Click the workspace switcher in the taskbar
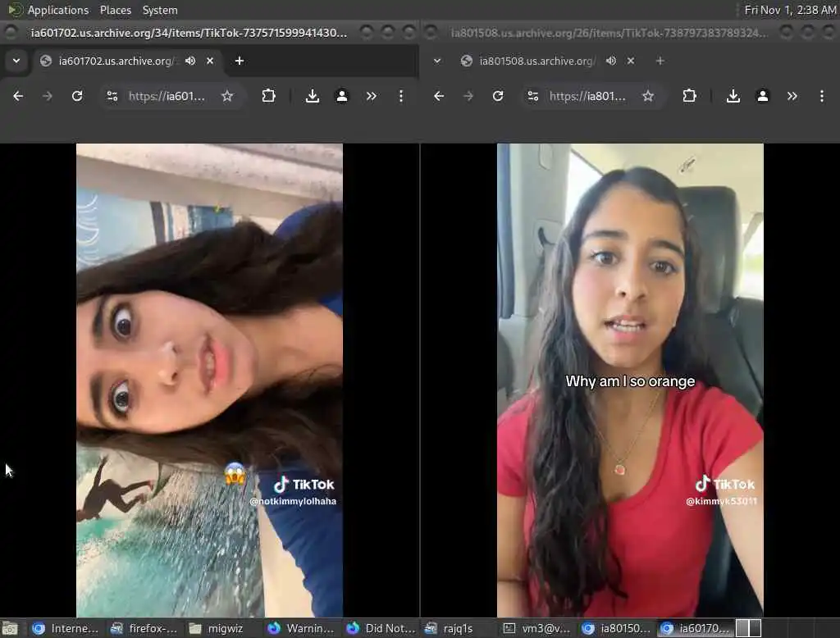840x638 pixels. (748, 628)
